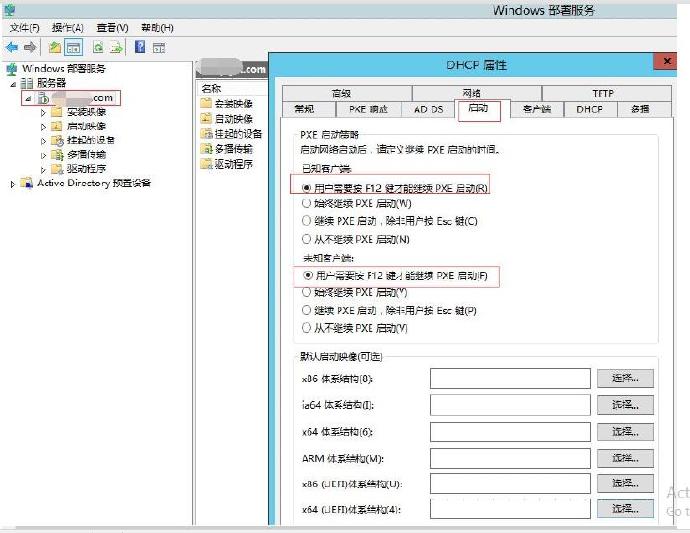Switch to the AD DS tab

[428, 109]
